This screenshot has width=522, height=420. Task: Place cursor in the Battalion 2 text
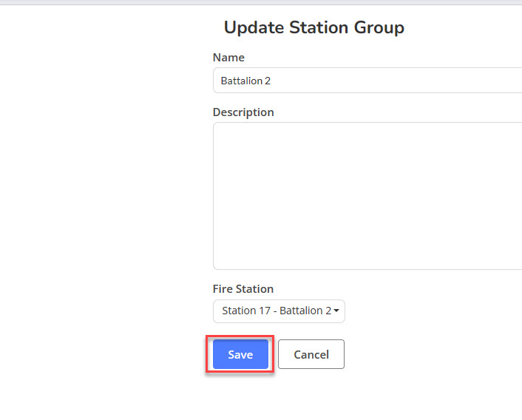pyautogui.click(x=246, y=81)
